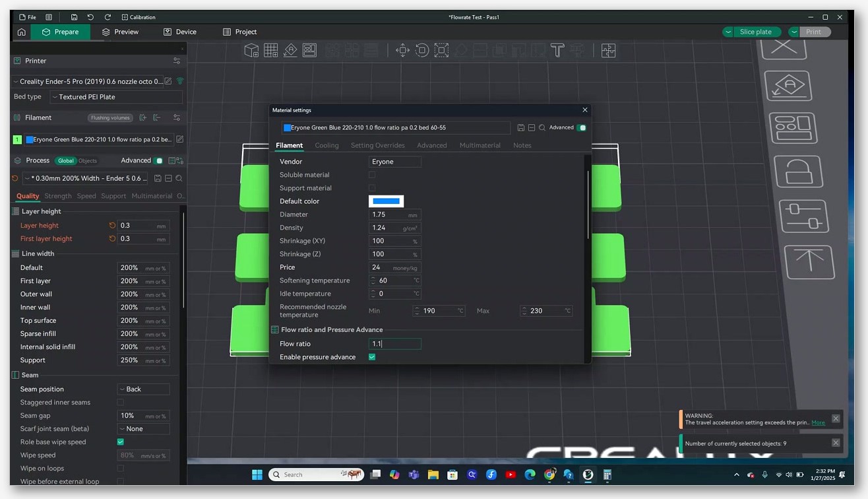Save the process preset icon
This screenshot has height=499, width=868.
click(158, 178)
